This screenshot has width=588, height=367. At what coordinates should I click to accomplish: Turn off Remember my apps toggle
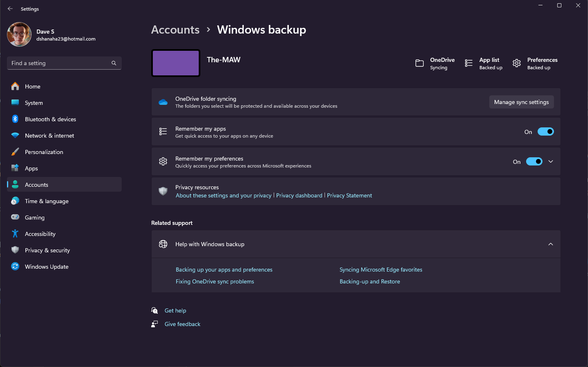545,131
